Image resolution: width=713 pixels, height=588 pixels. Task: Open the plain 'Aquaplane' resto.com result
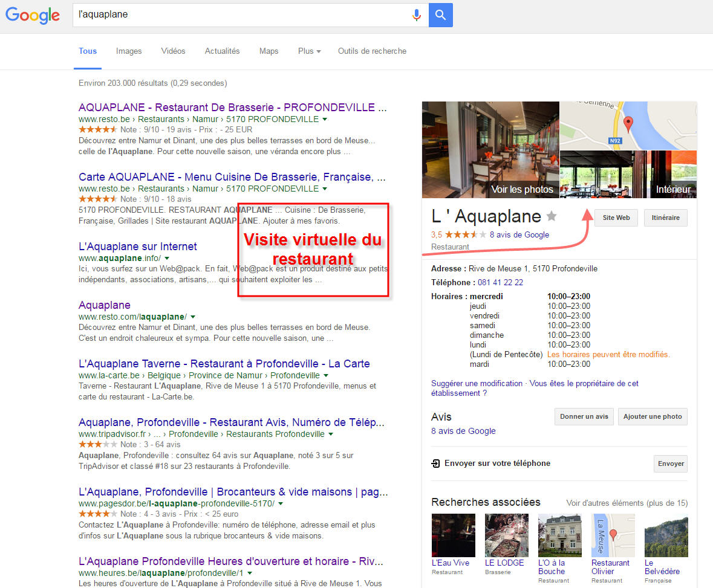click(x=105, y=305)
